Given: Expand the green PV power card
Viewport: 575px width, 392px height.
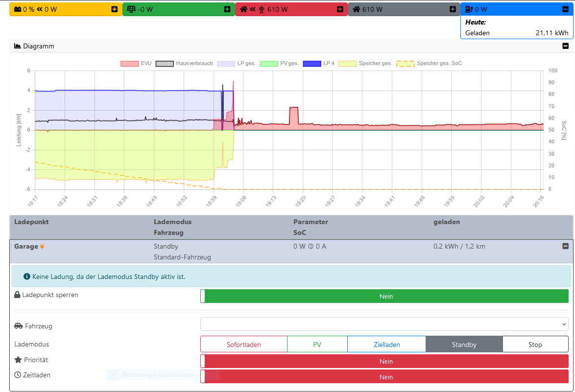Looking at the screenshot, I should (227, 9).
